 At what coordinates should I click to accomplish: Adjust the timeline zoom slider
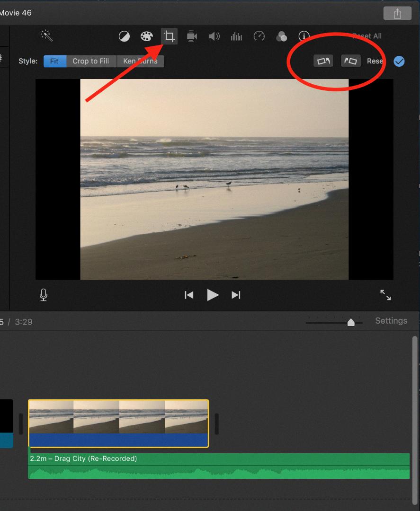[351, 322]
